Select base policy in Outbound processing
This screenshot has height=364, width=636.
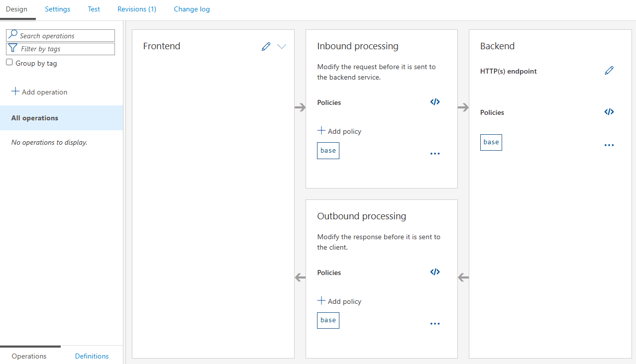click(328, 320)
